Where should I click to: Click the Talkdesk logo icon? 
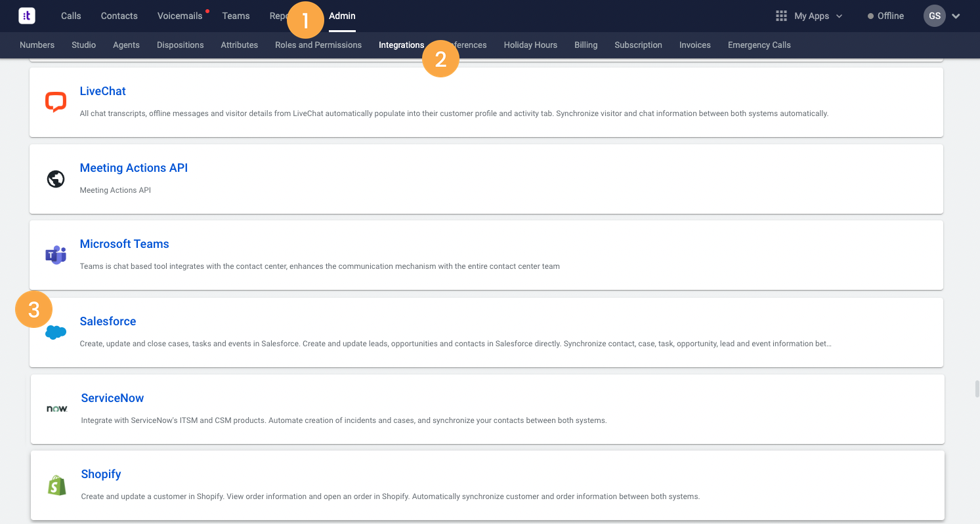(27, 16)
